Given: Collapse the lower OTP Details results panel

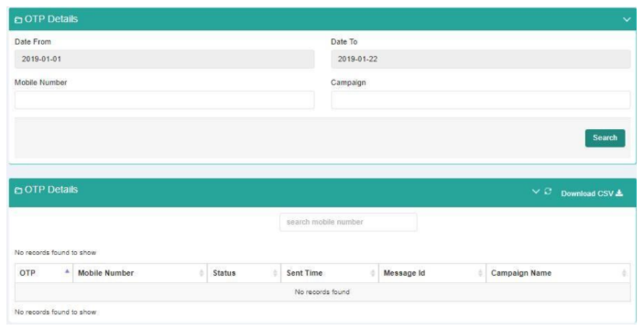Looking at the screenshot, I should [536, 192].
